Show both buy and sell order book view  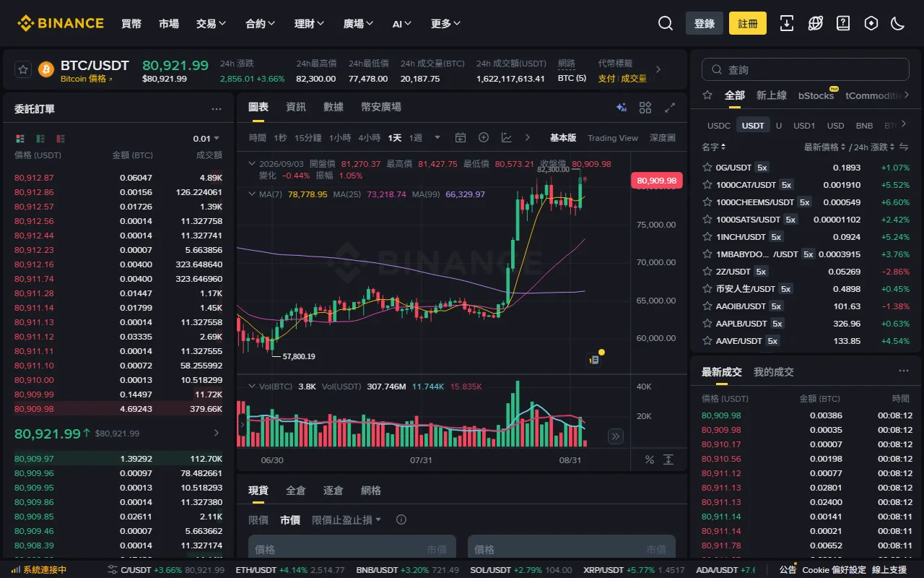click(20, 138)
